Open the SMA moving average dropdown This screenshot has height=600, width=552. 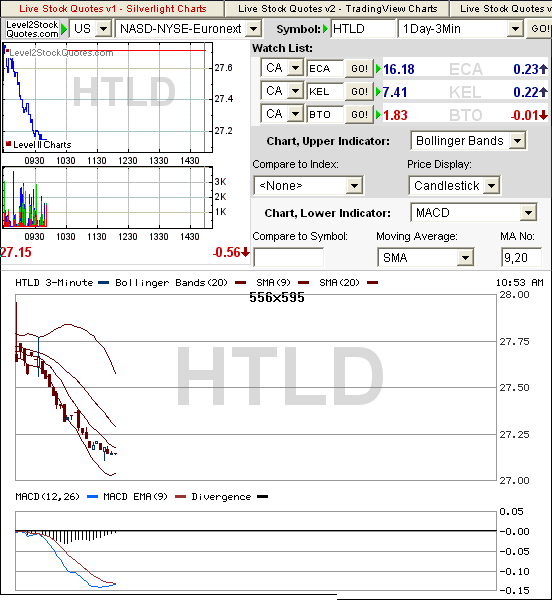[x=425, y=258]
